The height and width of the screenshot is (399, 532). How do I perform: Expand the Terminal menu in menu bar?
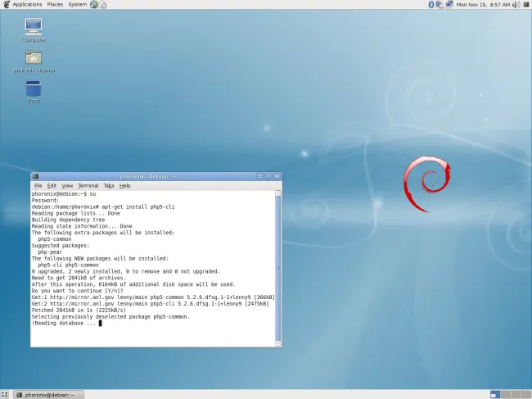88,186
